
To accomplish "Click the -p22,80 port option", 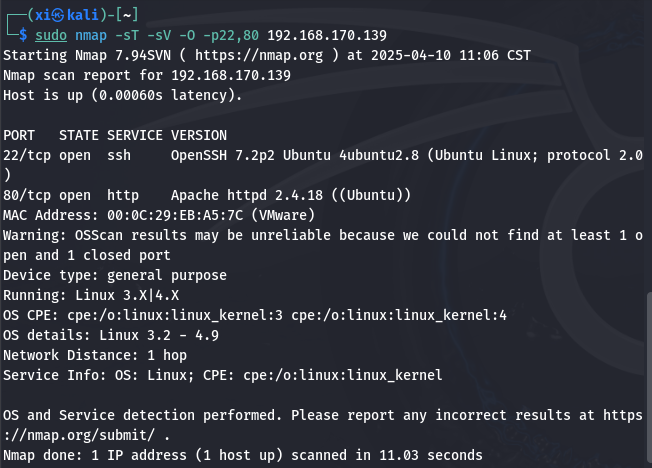I will (231, 36).
